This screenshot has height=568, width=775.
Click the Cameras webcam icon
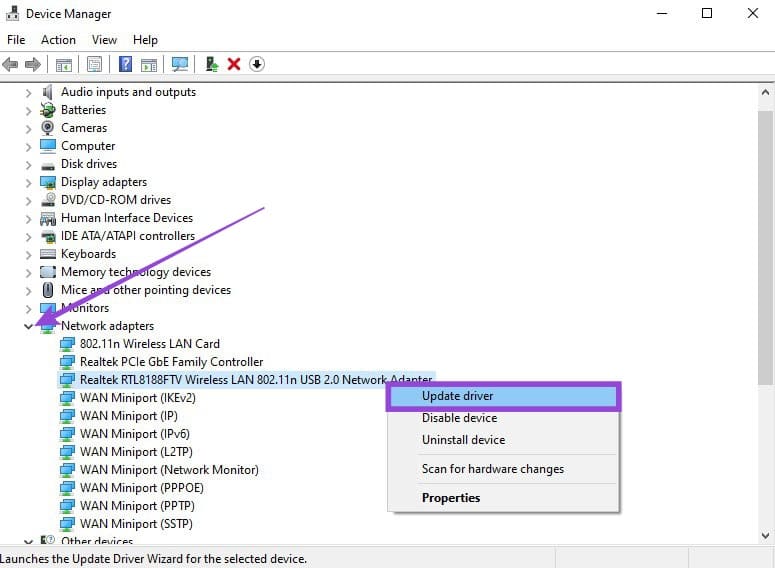click(x=47, y=128)
